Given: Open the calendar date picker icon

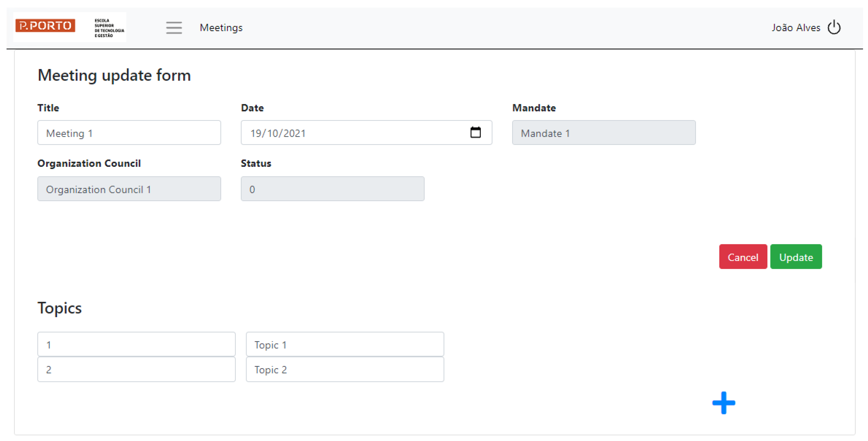Looking at the screenshot, I should coord(475,132).
